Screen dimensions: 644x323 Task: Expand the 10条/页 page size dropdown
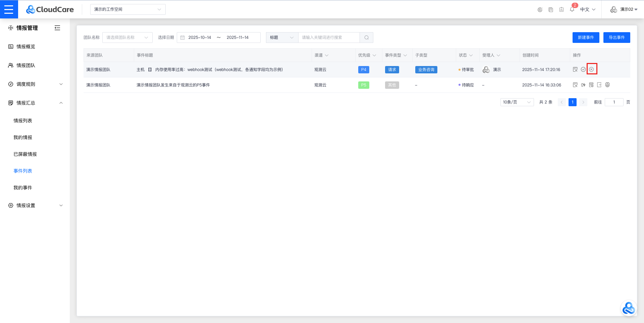click(x=517, y=102)
